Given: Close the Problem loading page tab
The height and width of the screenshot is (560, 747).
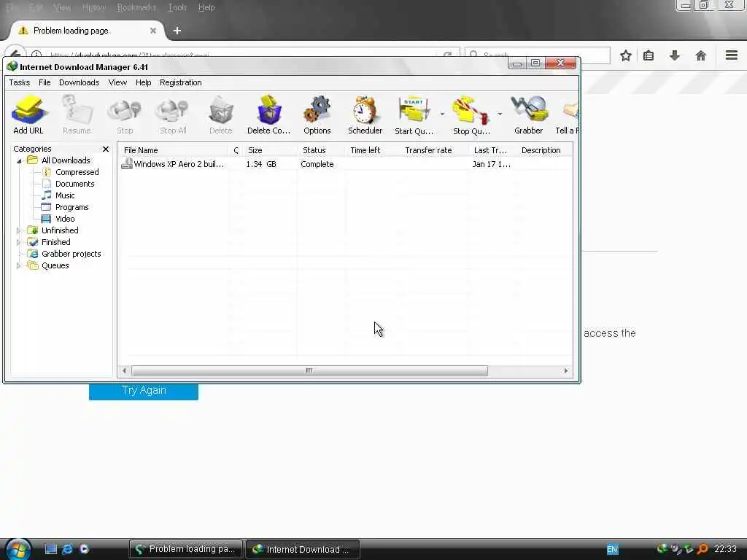Looking at the screenshot, I should tap(153, 31).
